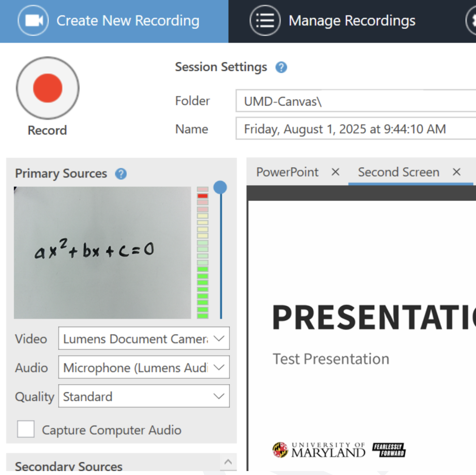Switch to the PowerPoint tab

[x=287, y=172]
